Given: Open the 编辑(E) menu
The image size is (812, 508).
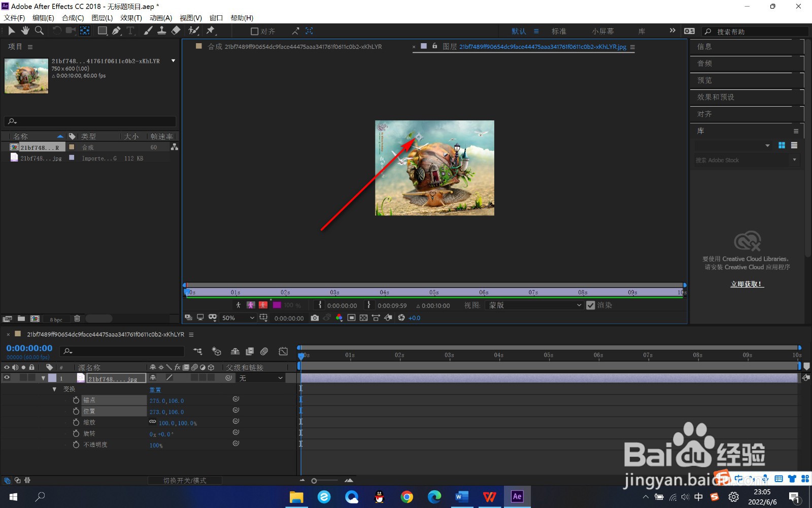Looking at the screenshot, I should coord(43,18).
